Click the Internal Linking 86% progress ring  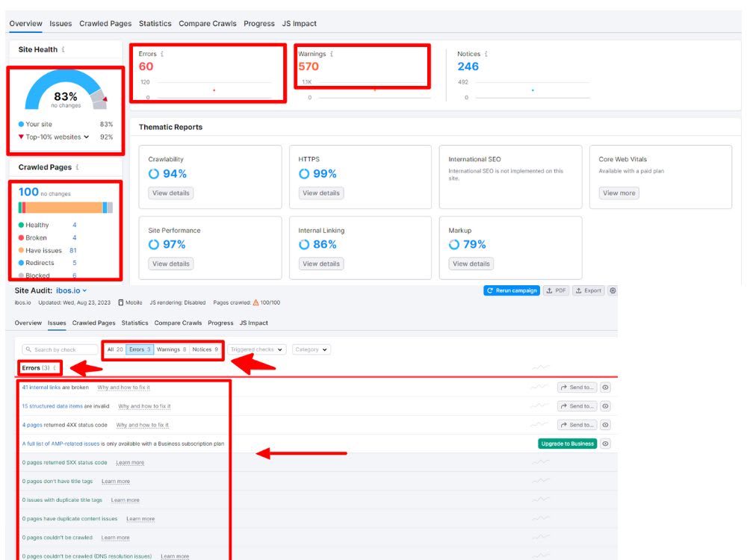pyautogui.click(x=304, y=244)
